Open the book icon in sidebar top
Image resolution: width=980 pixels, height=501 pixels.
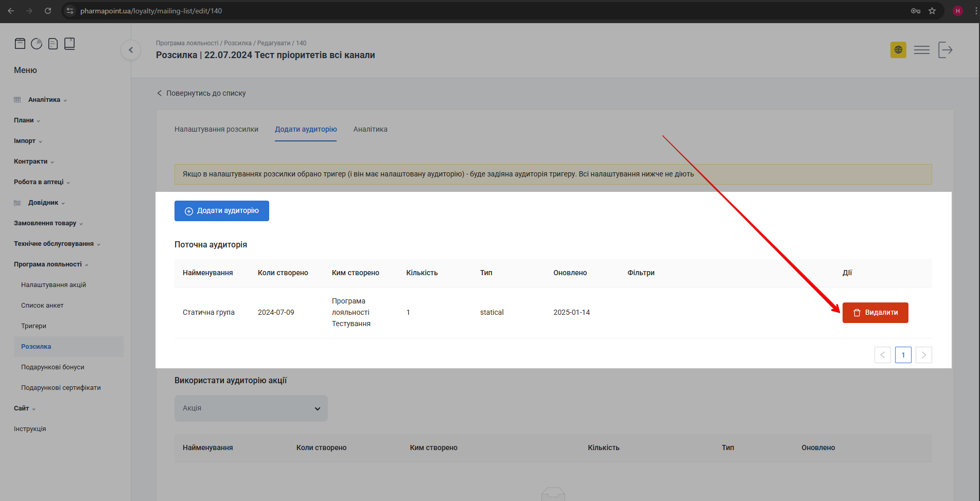pos(69,44)
